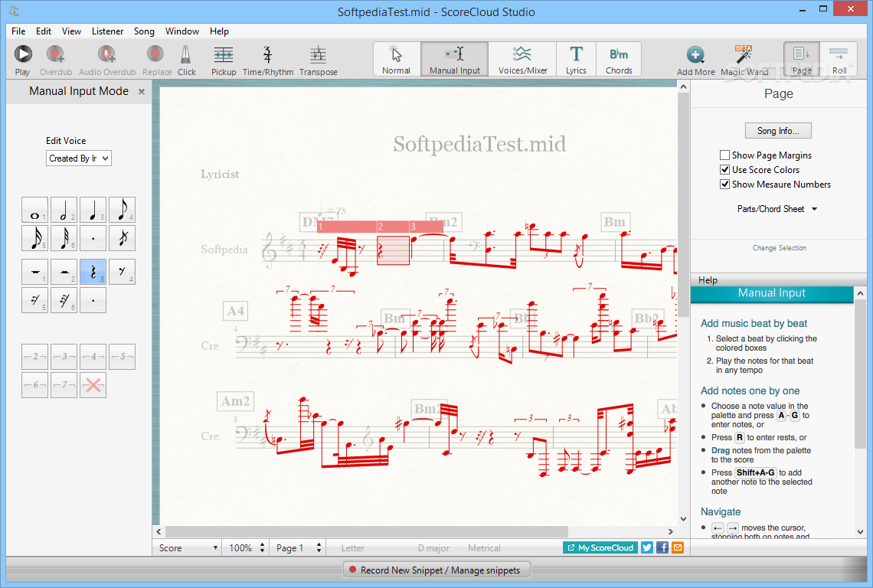This screenshot has width=873, height=588.
Task: Open the Voices/Mixer mode
Action: [x=522, y=59]
